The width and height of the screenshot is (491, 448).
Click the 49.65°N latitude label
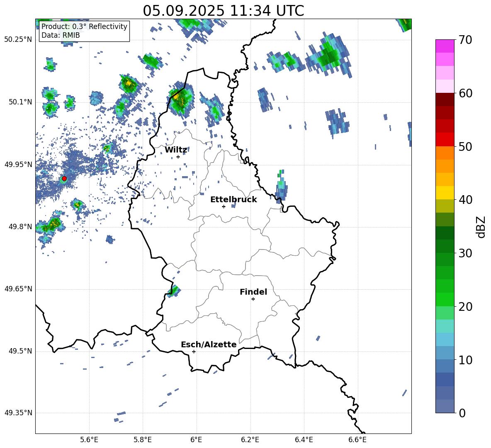pos(18,289)
